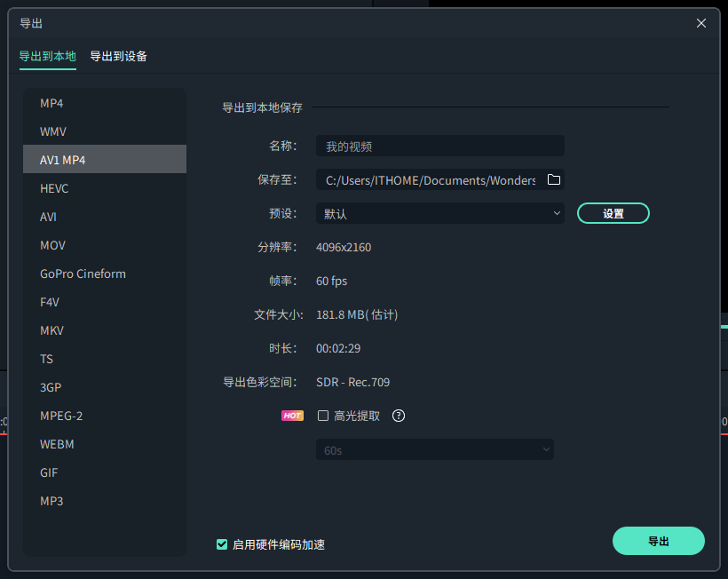Click the 名称 input field

click(x=439, y=147)
